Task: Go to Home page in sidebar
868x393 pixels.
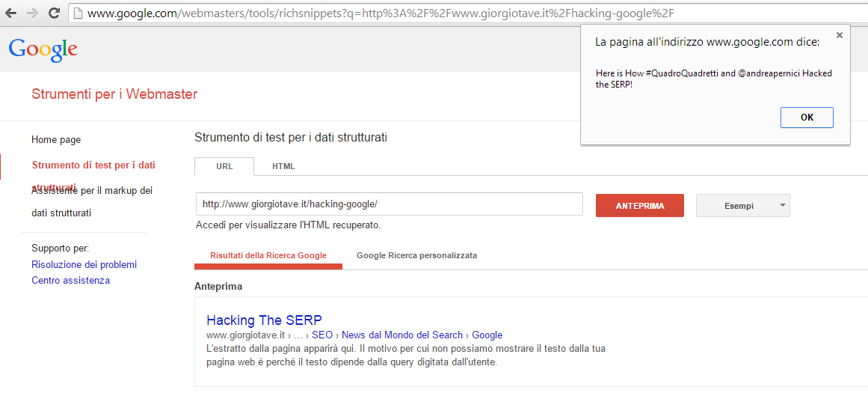Action: point(56,140)
